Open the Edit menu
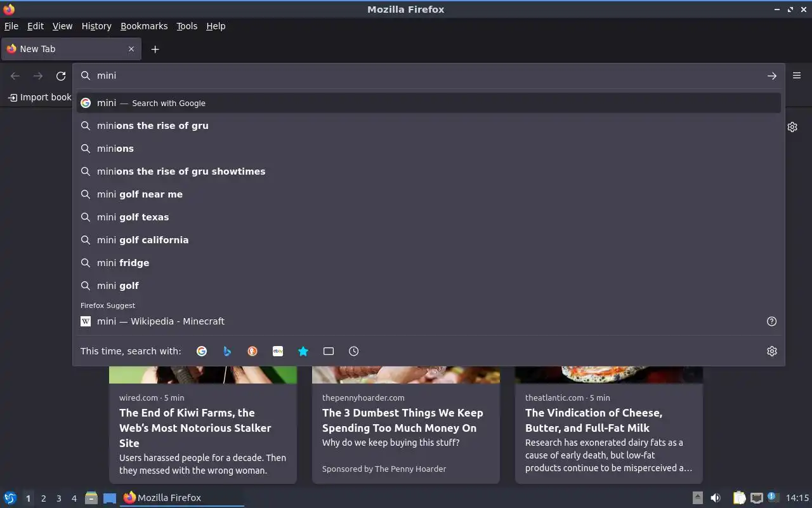Image resolution: width=812 pixels, height=508 pixels. click(36, 26)
